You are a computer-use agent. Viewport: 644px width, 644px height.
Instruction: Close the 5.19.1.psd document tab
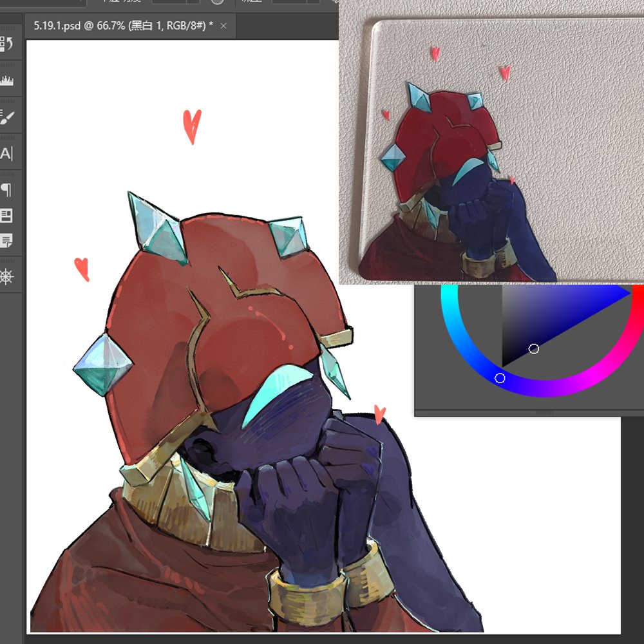223,26
